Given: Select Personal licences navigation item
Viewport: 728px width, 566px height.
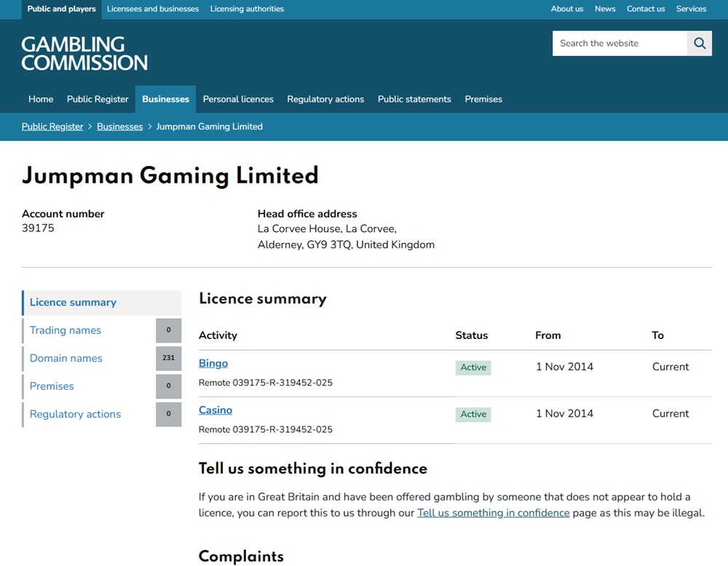Looking at the screenshot, I should click(x=238, y=99).
